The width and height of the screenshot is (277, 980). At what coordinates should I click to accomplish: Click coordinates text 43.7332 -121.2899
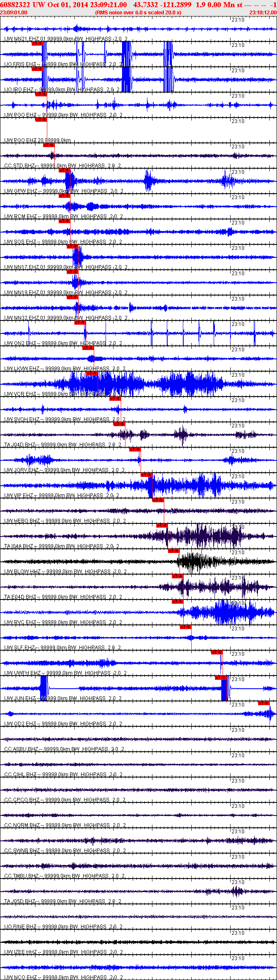coord(162,5)
